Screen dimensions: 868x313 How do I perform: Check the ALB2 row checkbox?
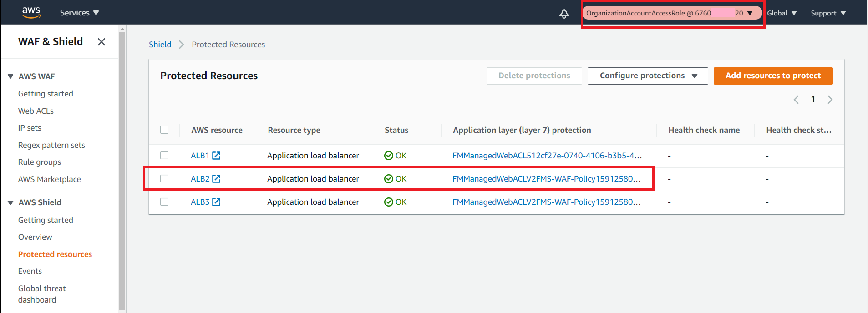click(x=164, y=179)
